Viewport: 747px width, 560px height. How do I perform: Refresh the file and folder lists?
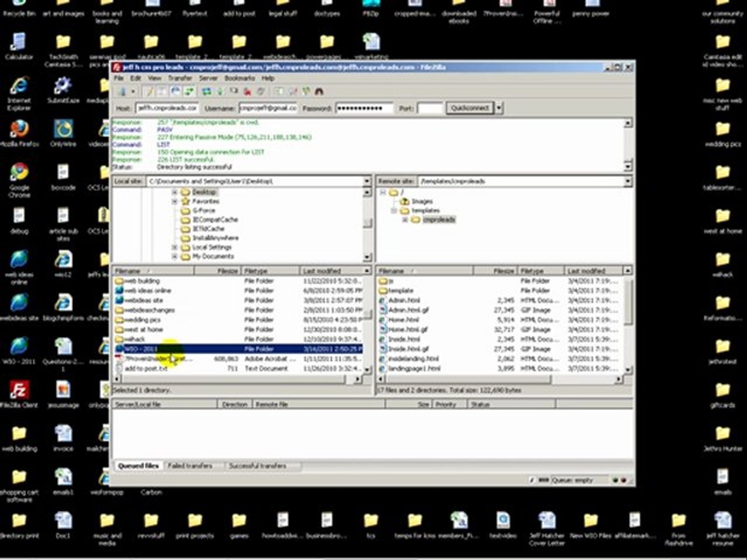tap(206, 92)
